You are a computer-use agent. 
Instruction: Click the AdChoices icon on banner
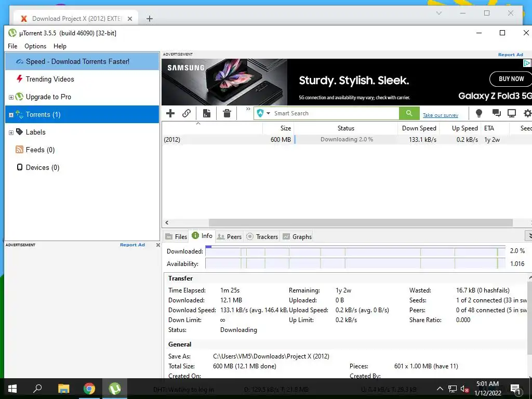pos(527,63)
